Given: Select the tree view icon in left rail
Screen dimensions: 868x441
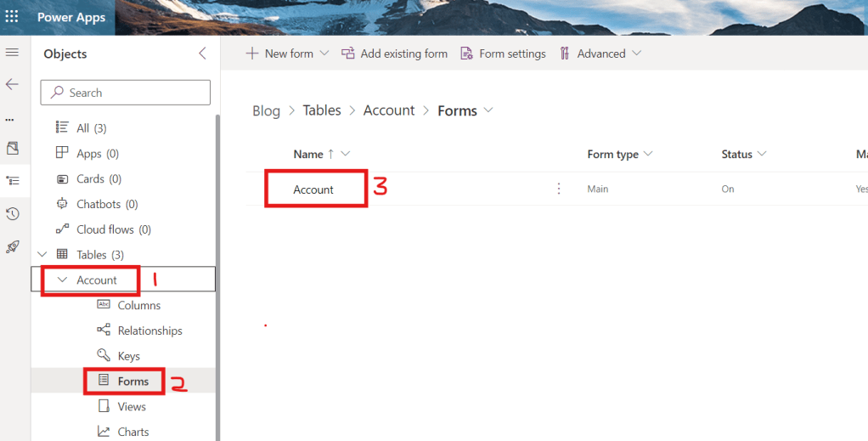Looking at the screenshot, I should pos(12,180).
